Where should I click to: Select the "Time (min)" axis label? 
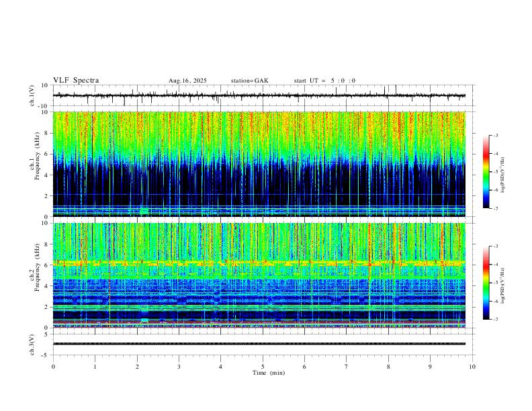pos(269,373)
